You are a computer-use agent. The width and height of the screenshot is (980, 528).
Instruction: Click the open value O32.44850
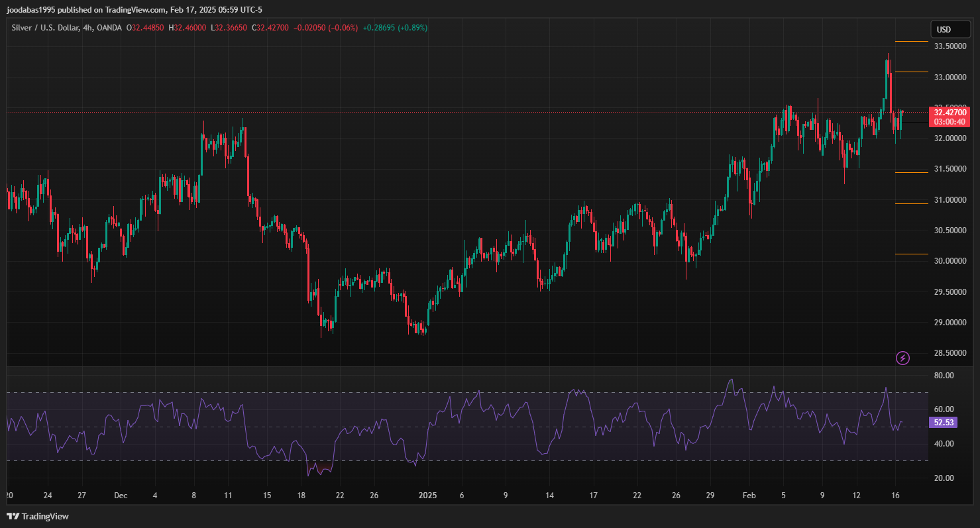coord(145,28)
